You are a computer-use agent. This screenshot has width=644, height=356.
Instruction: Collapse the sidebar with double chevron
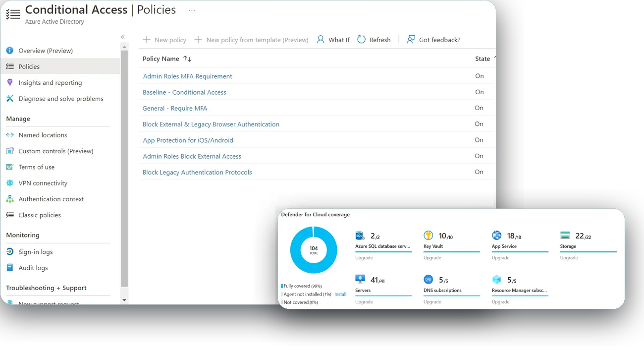(123, 37)
